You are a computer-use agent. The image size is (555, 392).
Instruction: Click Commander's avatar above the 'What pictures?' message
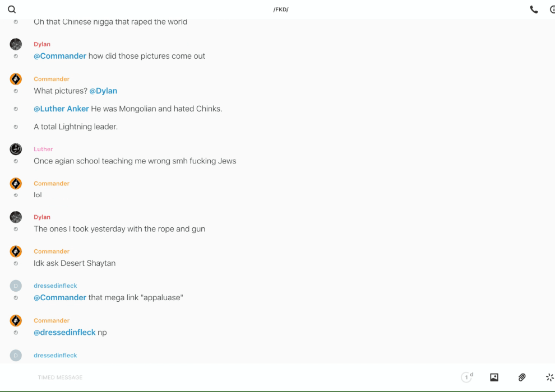16,79
